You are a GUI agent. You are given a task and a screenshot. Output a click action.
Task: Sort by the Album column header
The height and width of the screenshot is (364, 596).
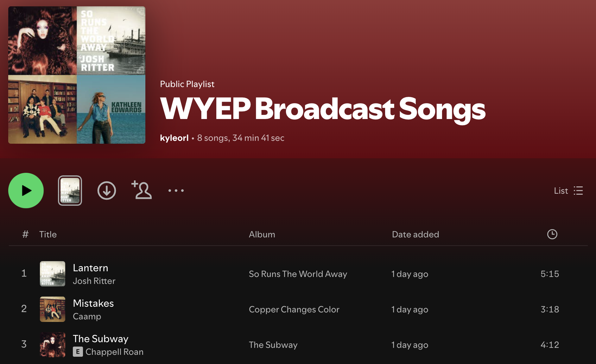(262, 235)
